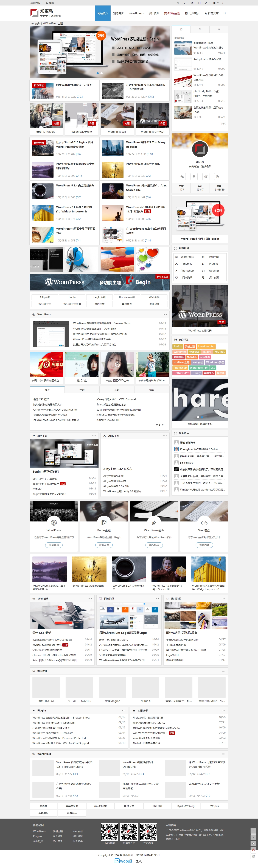Open the Weibo icon under the profile
Screen dimensions: 258x868
tap(206, 176)
